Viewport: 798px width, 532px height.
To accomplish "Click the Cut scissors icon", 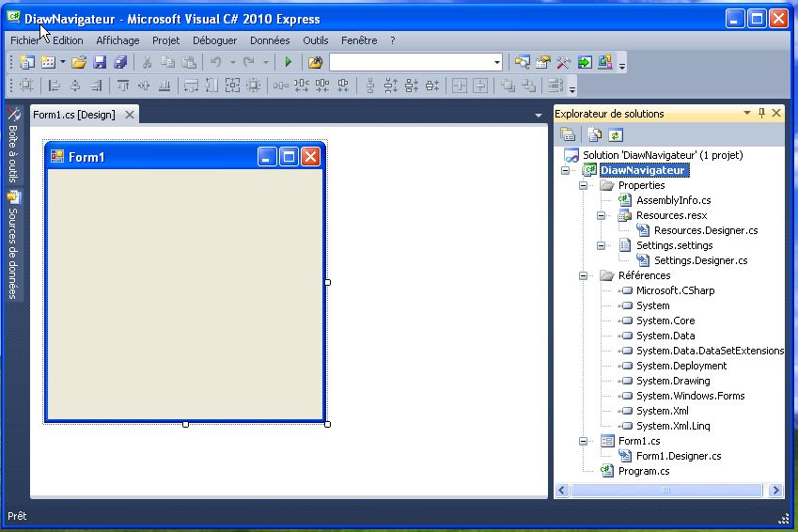I will [x=147, y=62].
